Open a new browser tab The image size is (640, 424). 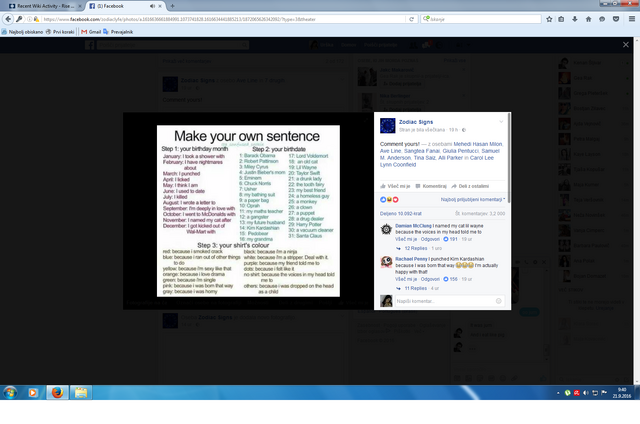tap(172, 6)
